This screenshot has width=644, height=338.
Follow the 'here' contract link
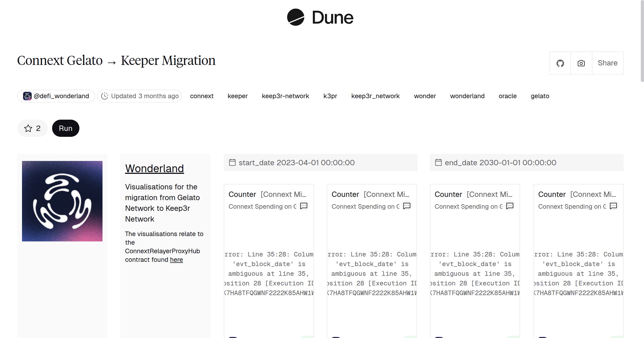(176, 259)
